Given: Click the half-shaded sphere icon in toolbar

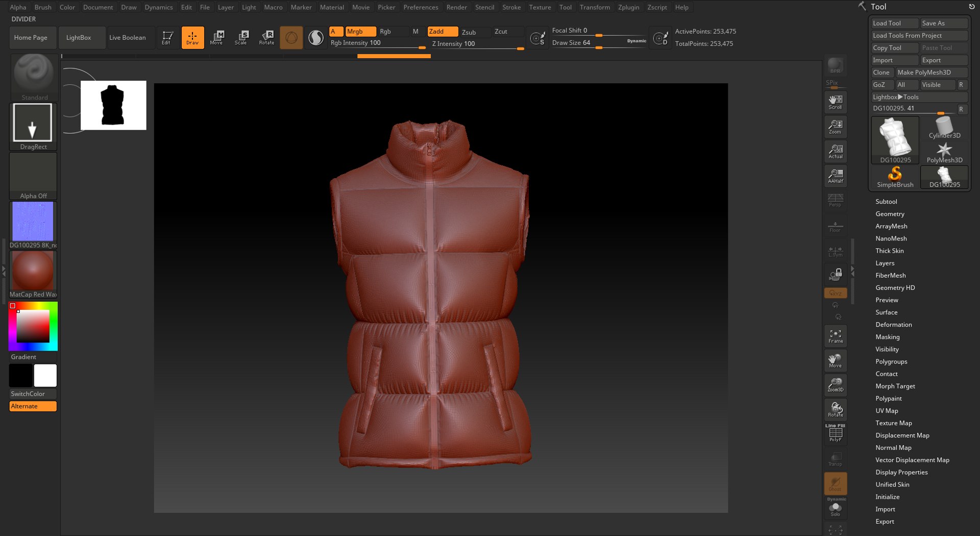Looking at the screenshot, I should point(316,38).
